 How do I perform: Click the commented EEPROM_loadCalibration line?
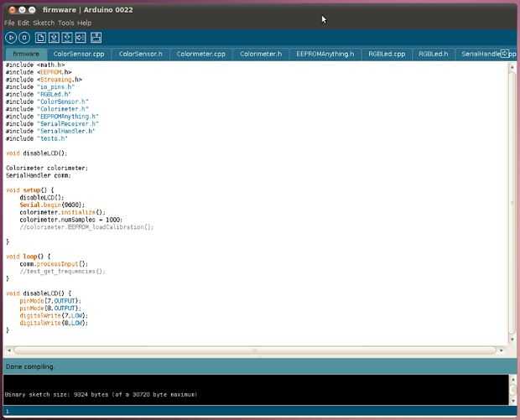coord(86,227)
